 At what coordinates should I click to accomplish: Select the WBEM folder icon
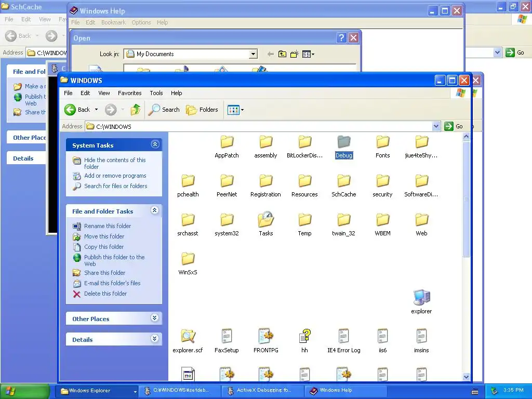383,220
